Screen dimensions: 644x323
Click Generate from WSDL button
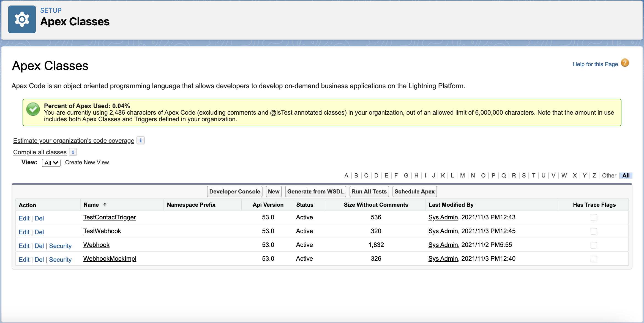[315, 192]
